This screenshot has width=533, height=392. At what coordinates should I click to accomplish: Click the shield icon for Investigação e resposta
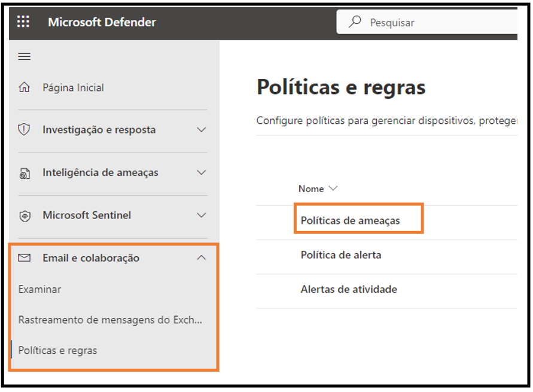coord(24,129)
